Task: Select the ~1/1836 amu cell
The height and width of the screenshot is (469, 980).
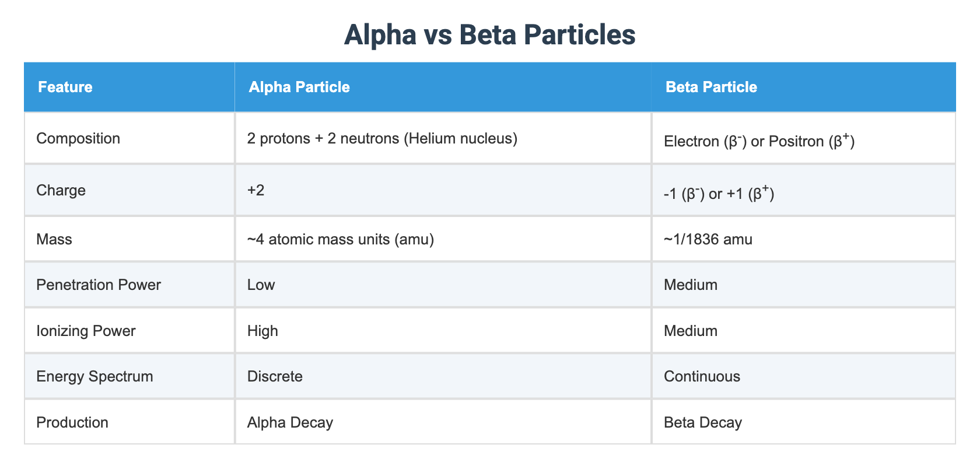Action: pos(803,239)
